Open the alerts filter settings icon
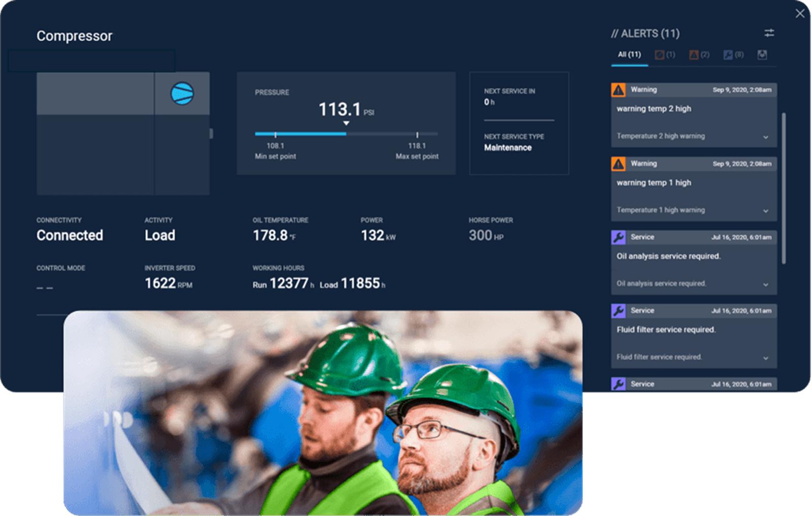Screen dimensions: 812x516 (769, 33)
